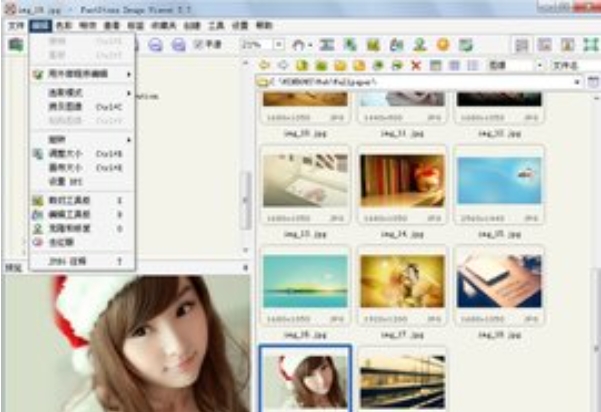
Task: Open the zoom percentage dropdown
Action: 279,45
